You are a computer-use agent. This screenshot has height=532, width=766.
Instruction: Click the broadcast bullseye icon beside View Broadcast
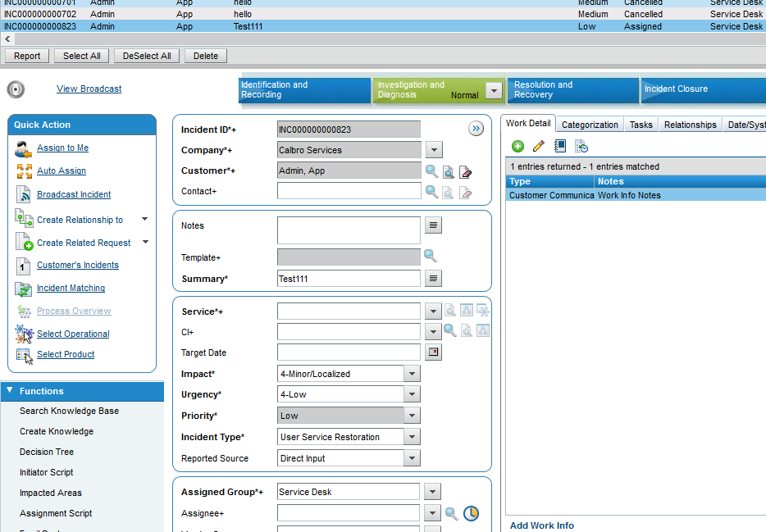click(x=16, y=89)
